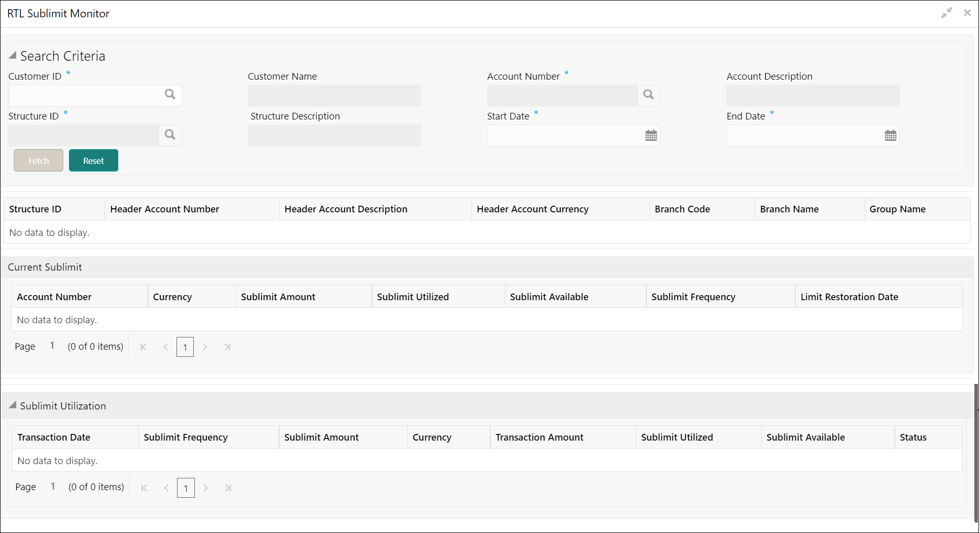The height and width of the screenshot is (533, 980).
Task: Select page 1 in Current Sublimit pager
Action: (x=185, y=347)
